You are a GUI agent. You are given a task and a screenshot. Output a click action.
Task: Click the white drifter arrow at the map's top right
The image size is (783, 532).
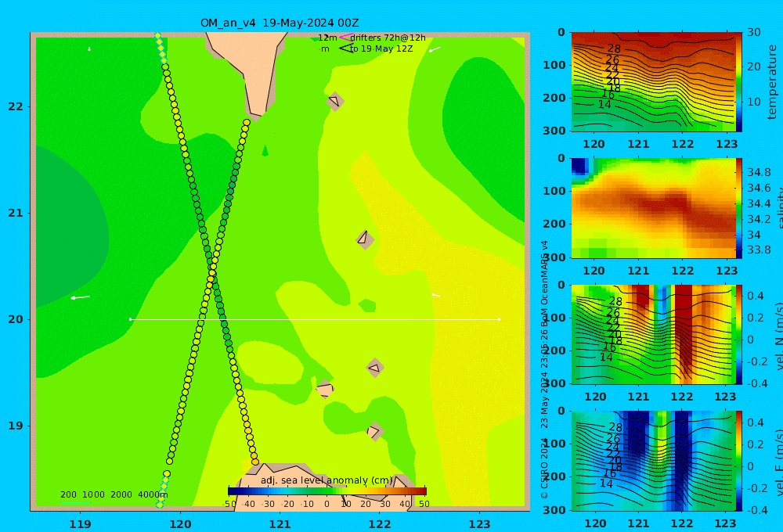click(x=435, y=49)
